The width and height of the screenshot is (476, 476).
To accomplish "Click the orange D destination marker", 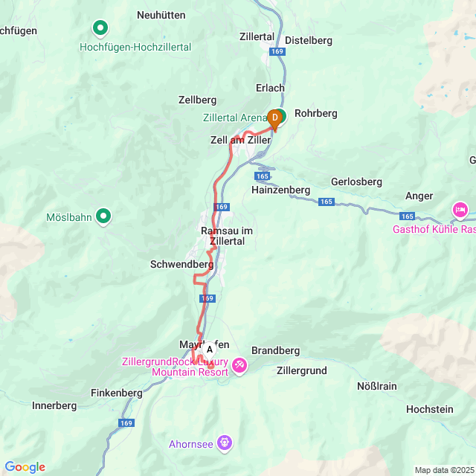I will (x=274, y=120).
